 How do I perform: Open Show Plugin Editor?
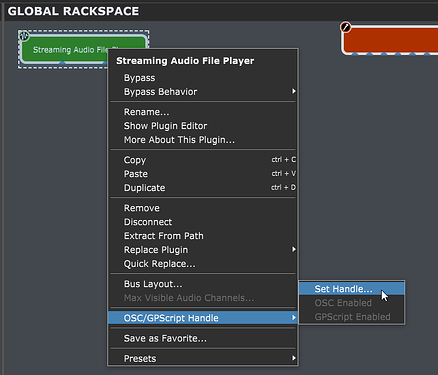[x=203, y=126]
